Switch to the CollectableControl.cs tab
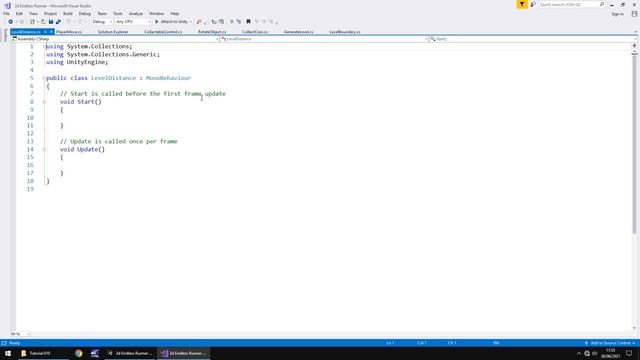This screenshot has height=360, width=640. pyautogui.click(x=163, y=32)
